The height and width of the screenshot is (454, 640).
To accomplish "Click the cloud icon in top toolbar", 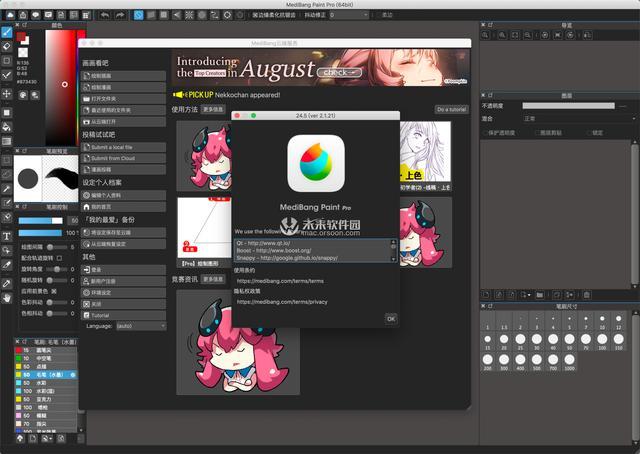I will [x=10, y=15].
